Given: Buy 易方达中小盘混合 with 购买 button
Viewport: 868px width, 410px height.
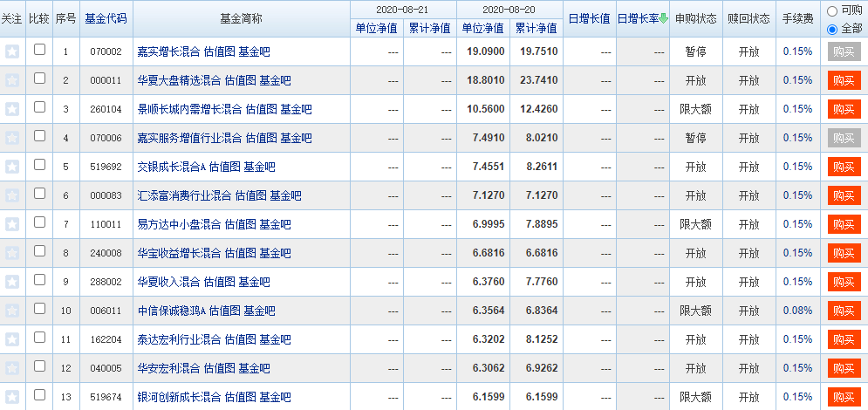Looking at the screenshot, I should pyautogui.click(x=844, y=225).
